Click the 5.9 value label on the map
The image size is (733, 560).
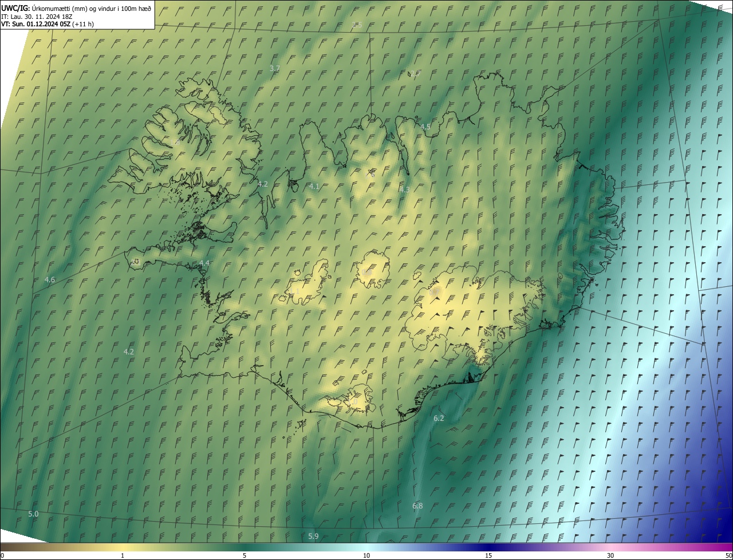313,536
